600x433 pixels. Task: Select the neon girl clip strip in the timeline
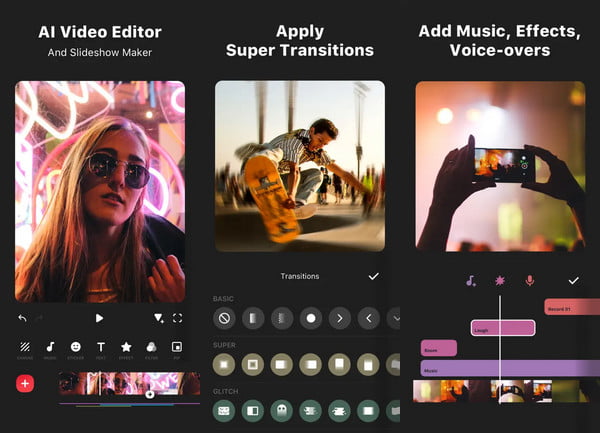coord(129,383)
